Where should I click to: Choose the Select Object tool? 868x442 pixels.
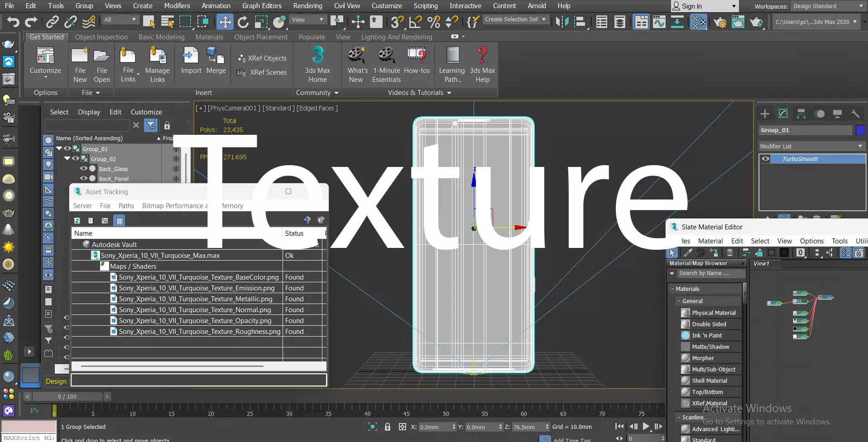(x=149, y=22)
